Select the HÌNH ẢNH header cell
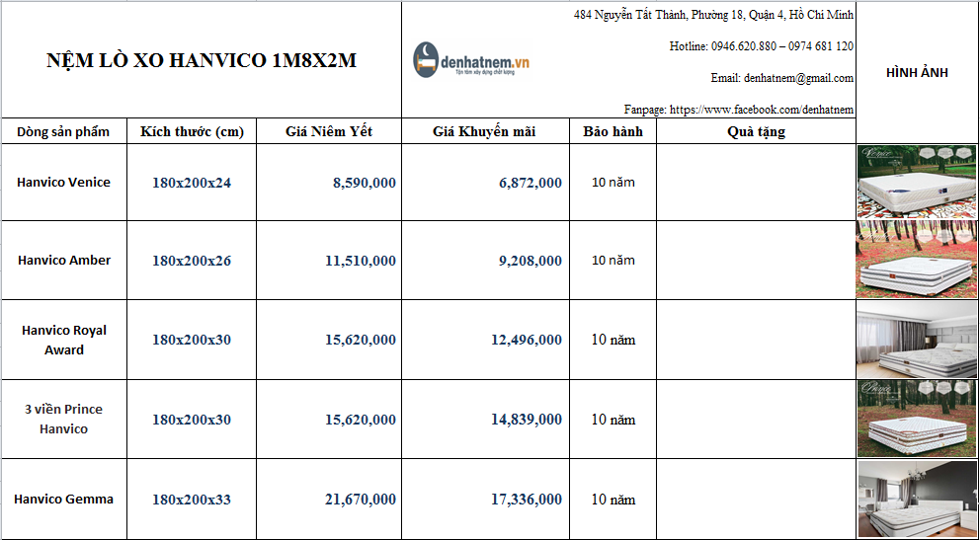Screen dimensions: 980x540 point(917,73)
